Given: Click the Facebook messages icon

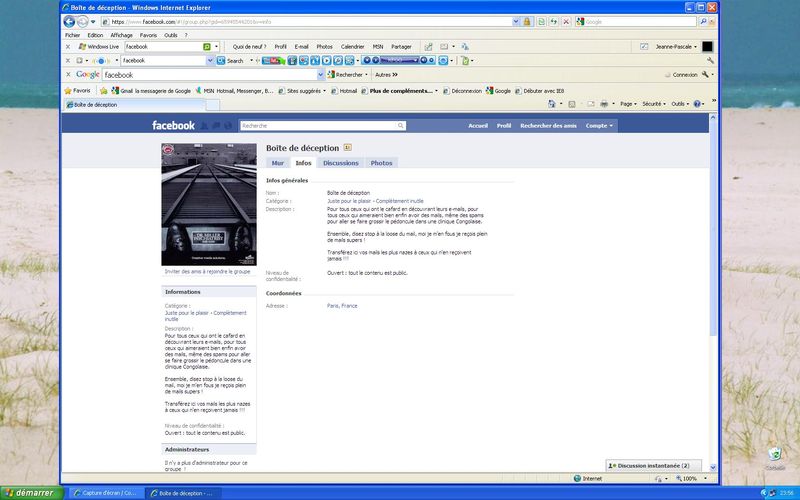Looking at the screenshot, I should pyautogui.click(x=216, y=126).
